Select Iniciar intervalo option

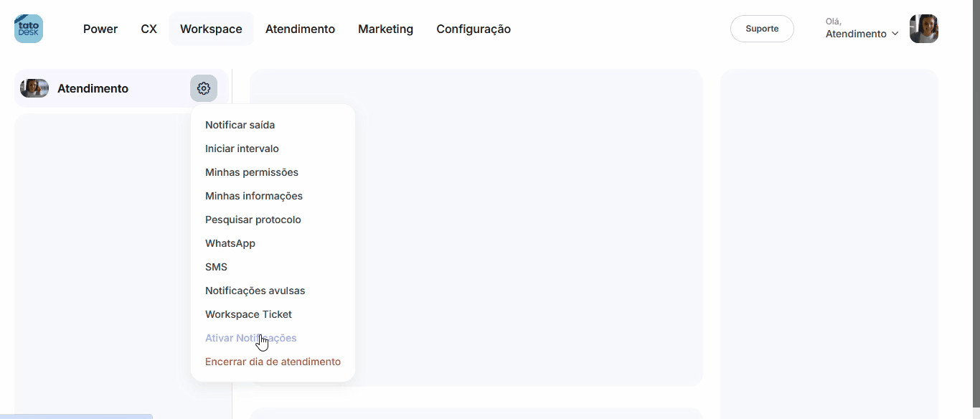(242, 149)
